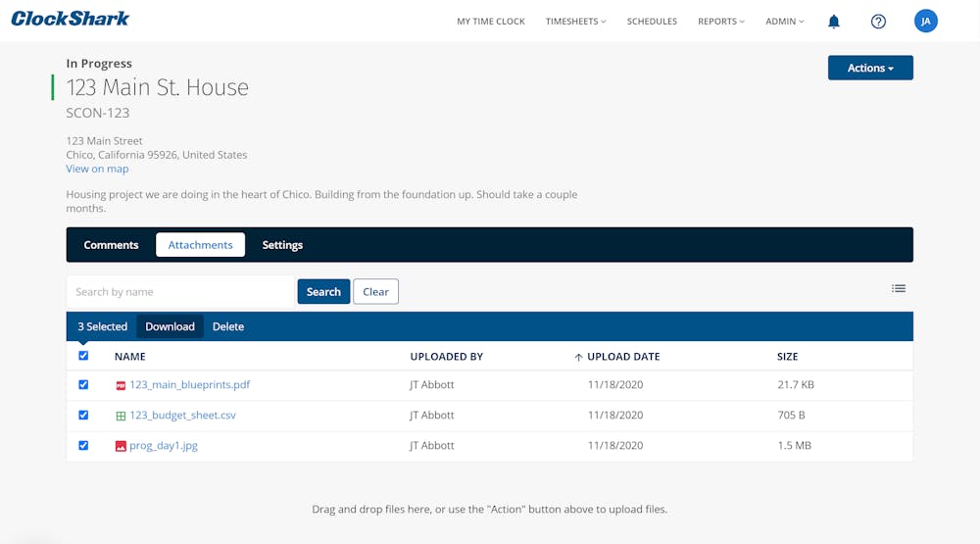Screen dimensions: 980x544
Task: Click the spreadsheet icon for 123_budget_sheet.csv
Action: (x=121, y=416)
